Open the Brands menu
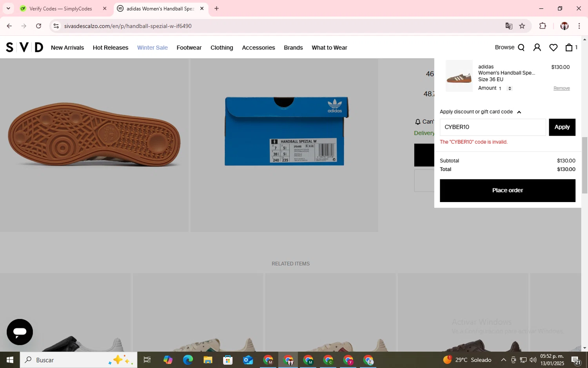Image resolution: width=588 pixels, height=368 pixels. [x=293, y=47]
